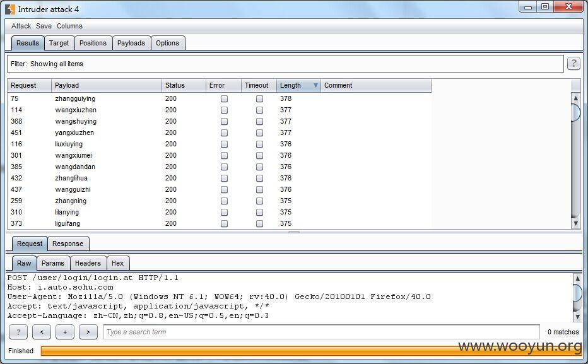The height and width of the screenshot is (364, 588).
Task: Toggle Error checkbox for wangdandan row
Action: click(x=224, y=167)
